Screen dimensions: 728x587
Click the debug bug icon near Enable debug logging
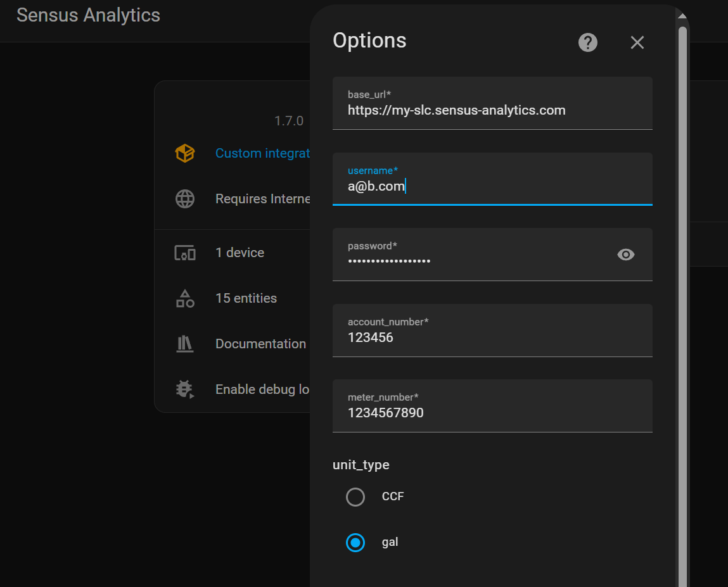[184, 389]
